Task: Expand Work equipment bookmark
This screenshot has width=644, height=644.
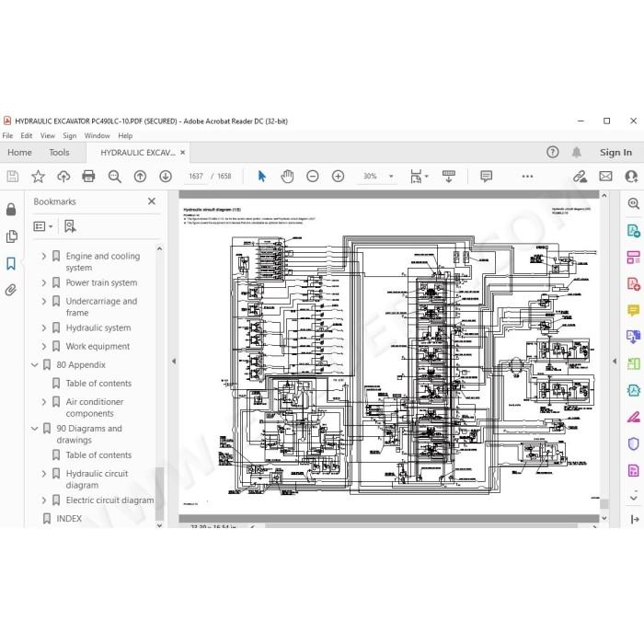Action: [x=43, y=346]
